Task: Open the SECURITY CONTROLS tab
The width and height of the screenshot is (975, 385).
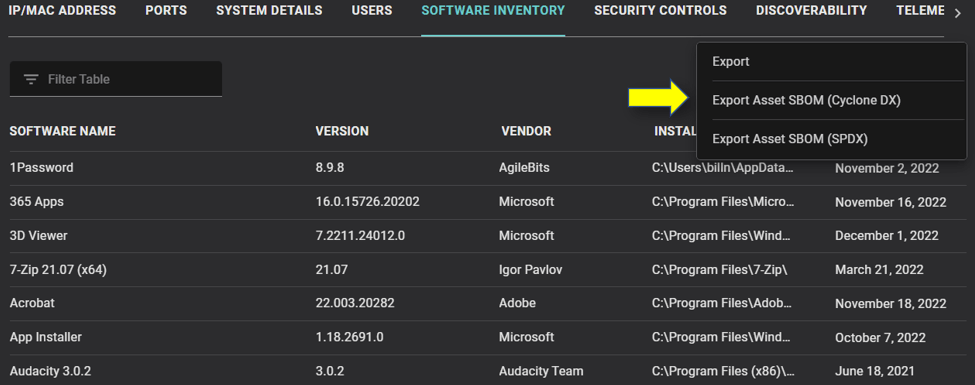Action: tap(660, 11)
